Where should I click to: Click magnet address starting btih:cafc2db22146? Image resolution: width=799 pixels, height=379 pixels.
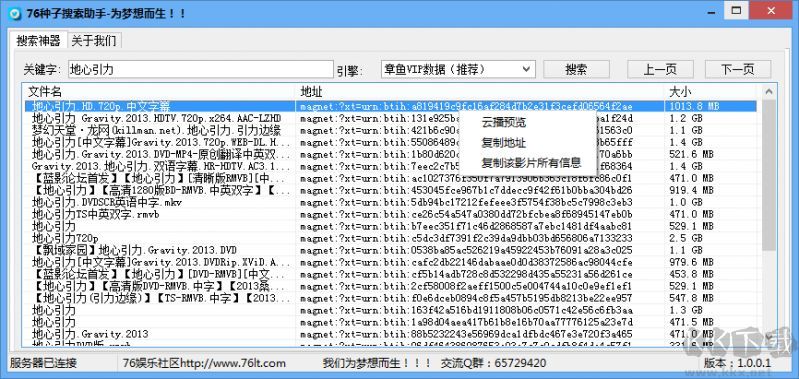point(466,262)
